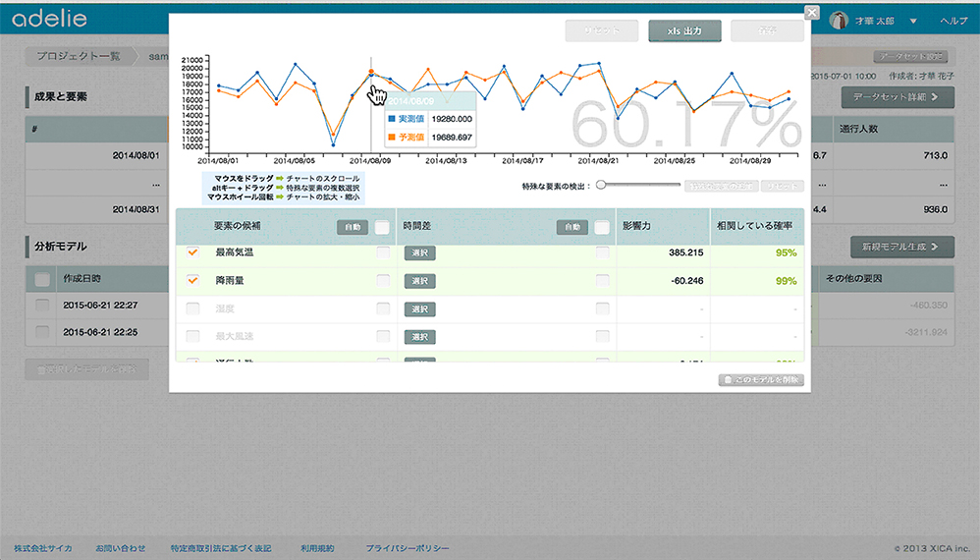Click the small リセット button beside the detection slider
The height and width of the screenshot is (560, 980).
coord(782,187)
